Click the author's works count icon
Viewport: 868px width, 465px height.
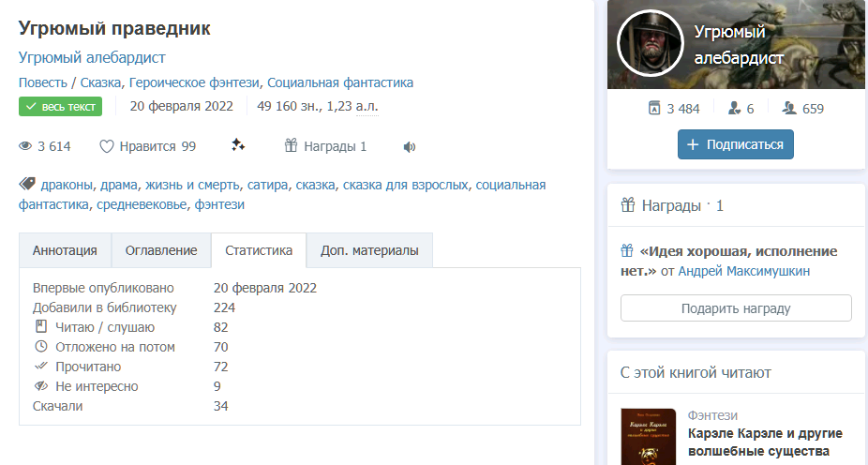coord(653,108)
